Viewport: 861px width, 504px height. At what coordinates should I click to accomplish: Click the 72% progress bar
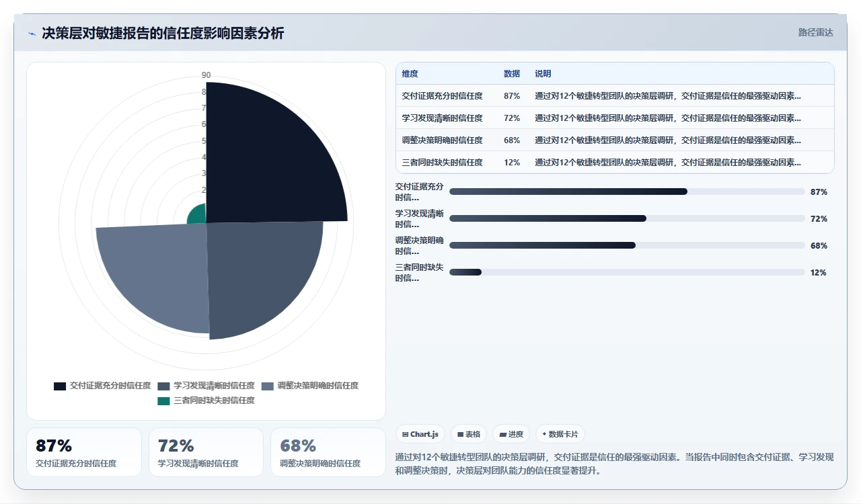[x=627, y=218]
